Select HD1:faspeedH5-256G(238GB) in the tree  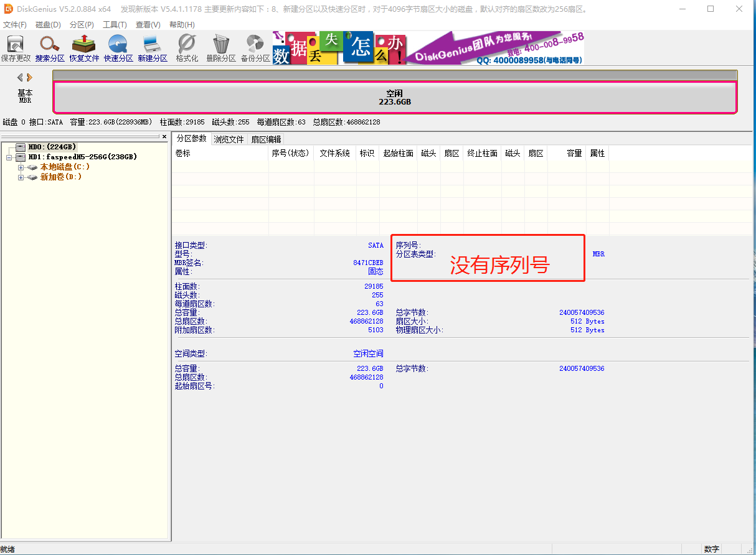pyautogui.click(x=83, y=157)
